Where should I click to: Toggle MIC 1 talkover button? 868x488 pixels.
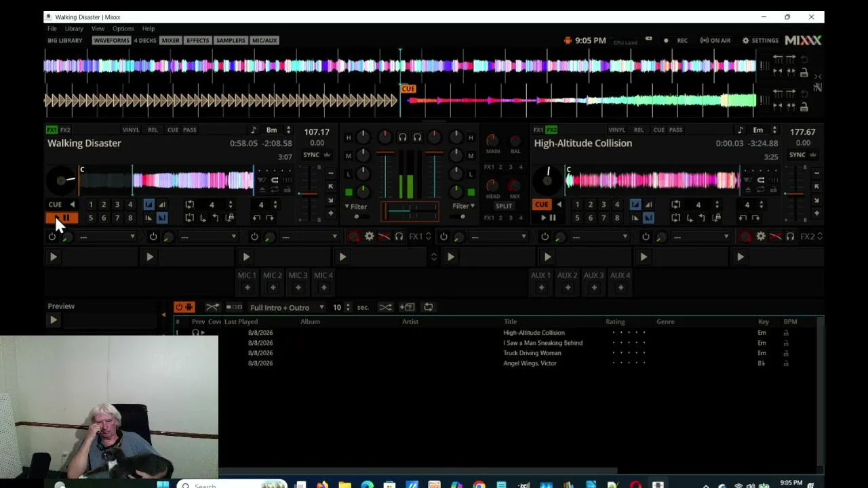(x=247, y=287)
